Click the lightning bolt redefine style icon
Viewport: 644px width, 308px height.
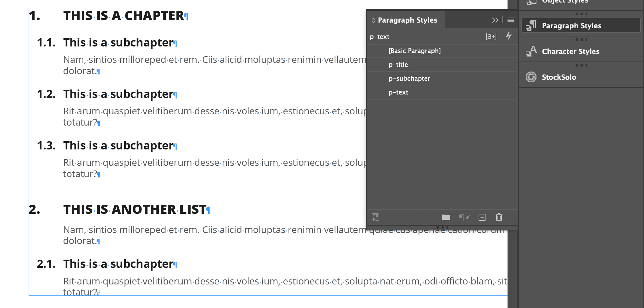509,36
